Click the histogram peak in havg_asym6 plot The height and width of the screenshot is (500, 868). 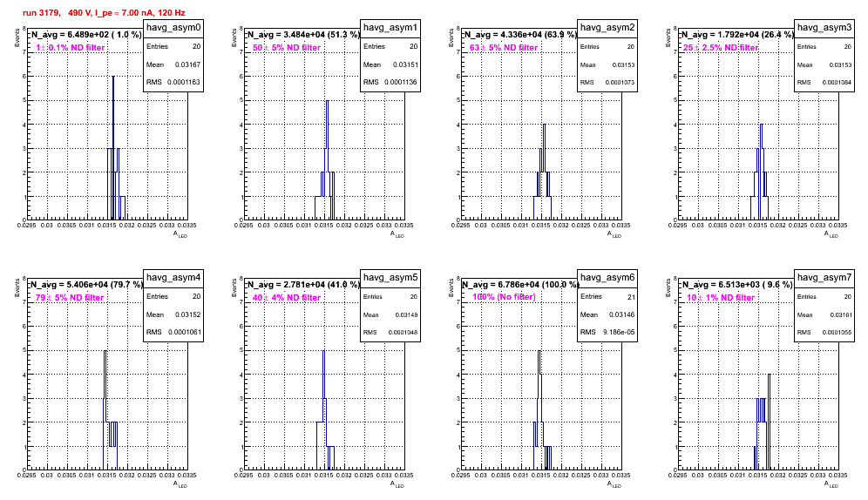[x=539, y=351]
